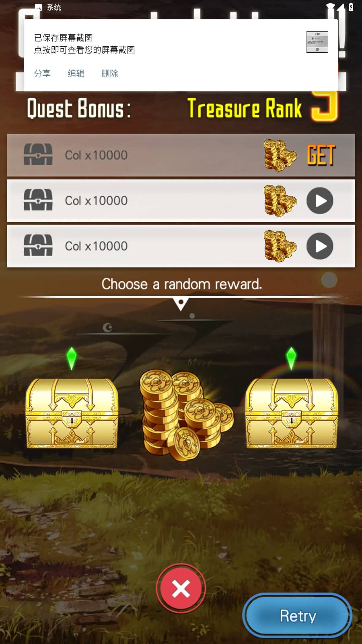This screenshot has width=362, height=644.
Task: Play the second Col x10000 reward
Action: [320, 200]
